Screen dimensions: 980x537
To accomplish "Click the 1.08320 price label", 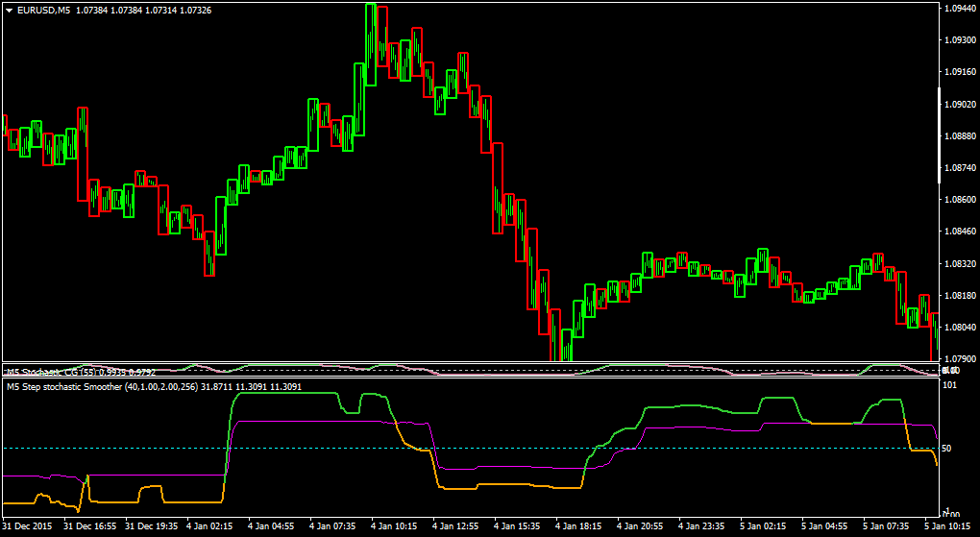I will click(x=961, y=263).
